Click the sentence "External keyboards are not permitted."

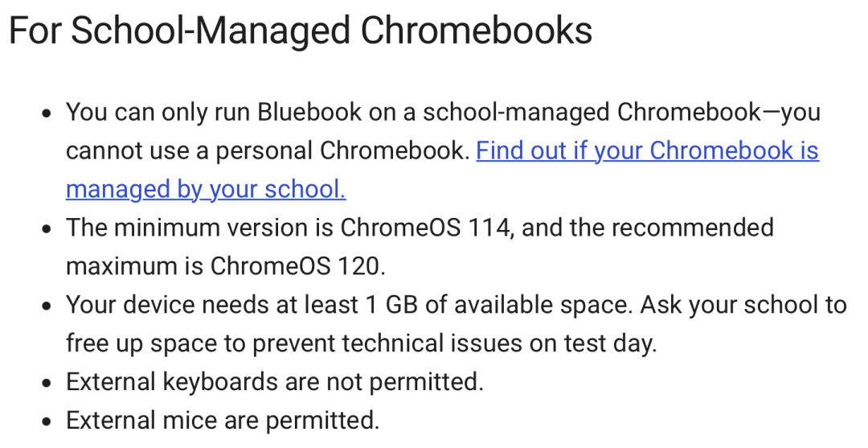click(275, 381)
